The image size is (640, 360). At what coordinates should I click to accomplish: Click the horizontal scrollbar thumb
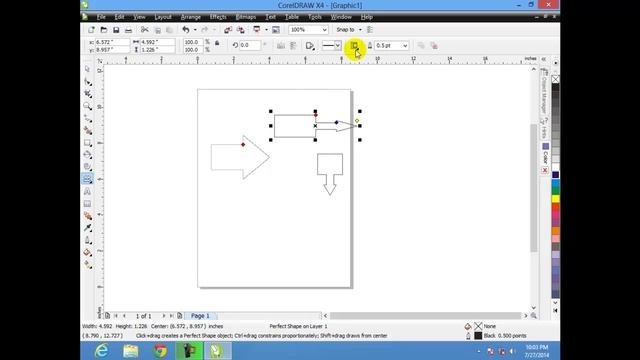pos(425,316)
